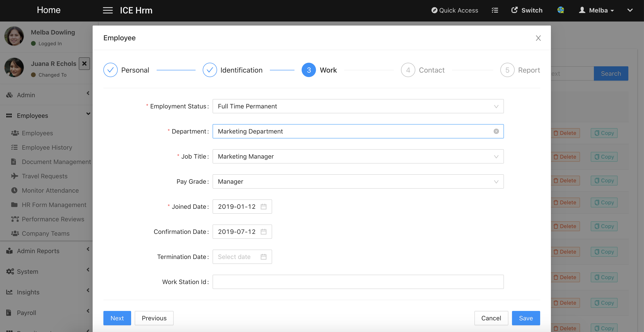
Task: Open the Confirmation Date calendar icon
Action: point(264,232)
